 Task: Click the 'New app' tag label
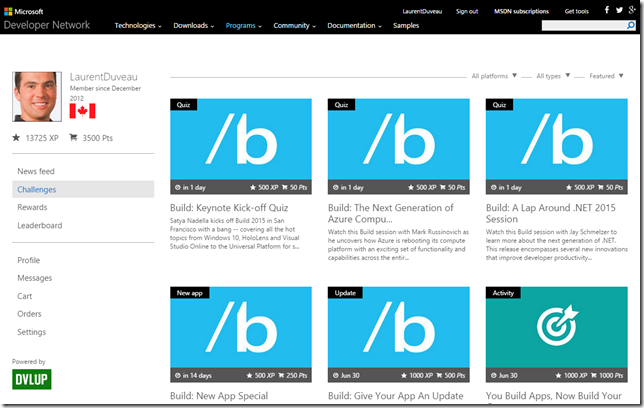tap(190, 293)
